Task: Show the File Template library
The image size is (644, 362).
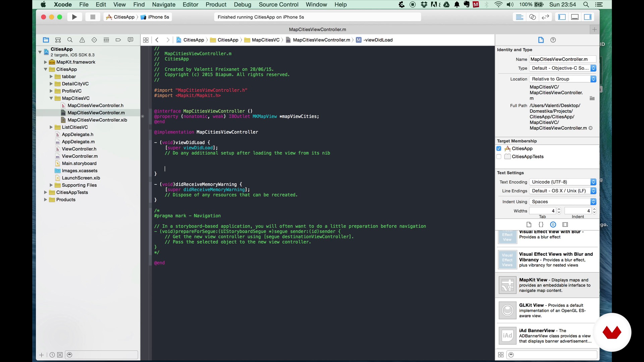Action: [529, 225]
